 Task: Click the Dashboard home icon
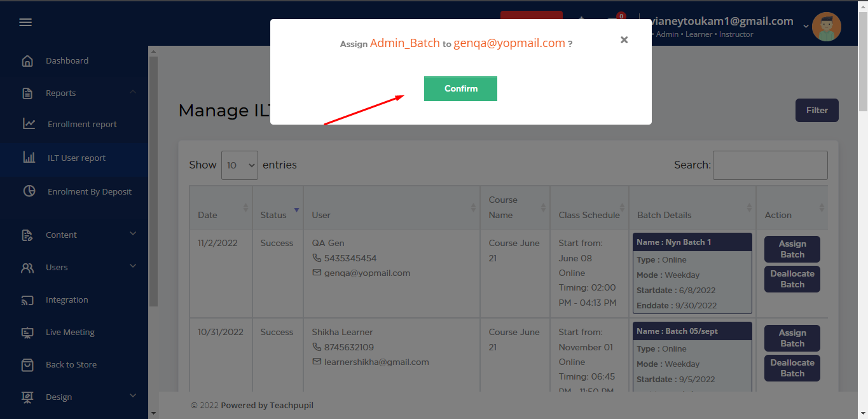click(x=27, y=61)
